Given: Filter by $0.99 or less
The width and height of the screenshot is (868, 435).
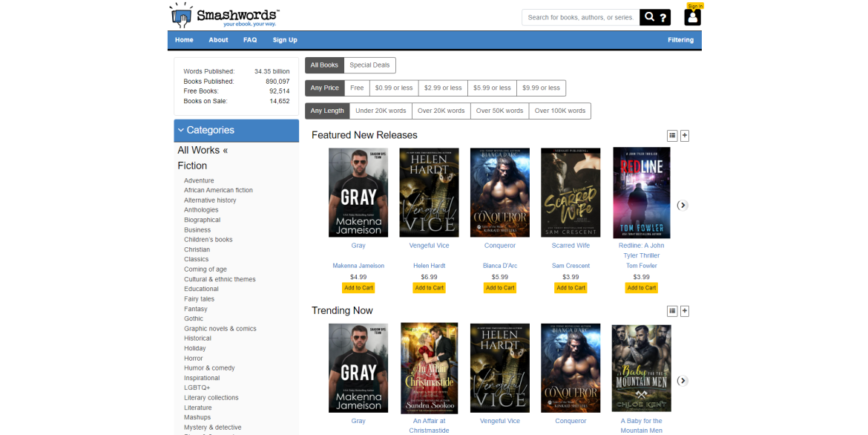Looking at the screenshot, I should point(394,88).
